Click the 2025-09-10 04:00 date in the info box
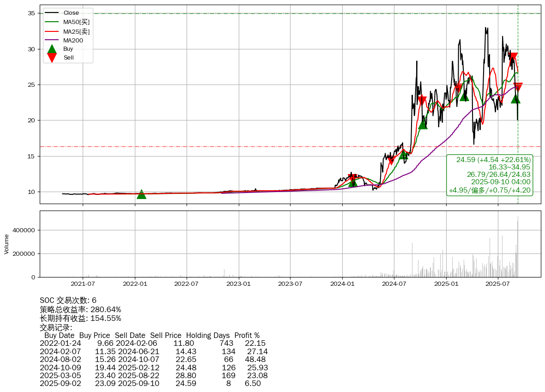The image size is (545, 392). coord(500,182)
